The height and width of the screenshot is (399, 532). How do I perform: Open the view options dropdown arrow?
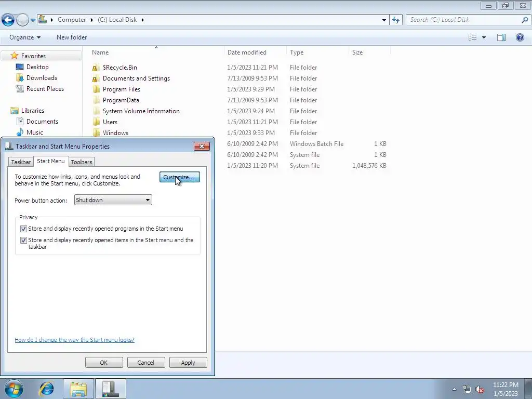[484, 37]
